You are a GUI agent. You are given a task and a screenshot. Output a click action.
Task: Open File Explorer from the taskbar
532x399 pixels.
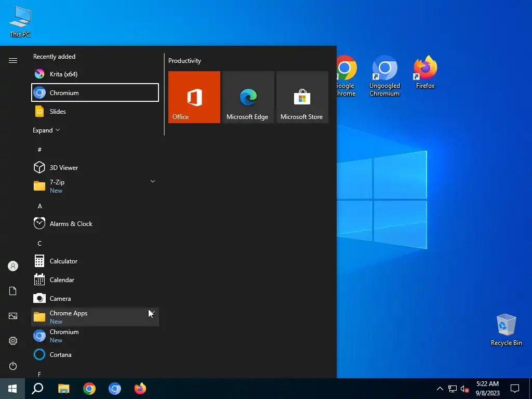(63, 389)
